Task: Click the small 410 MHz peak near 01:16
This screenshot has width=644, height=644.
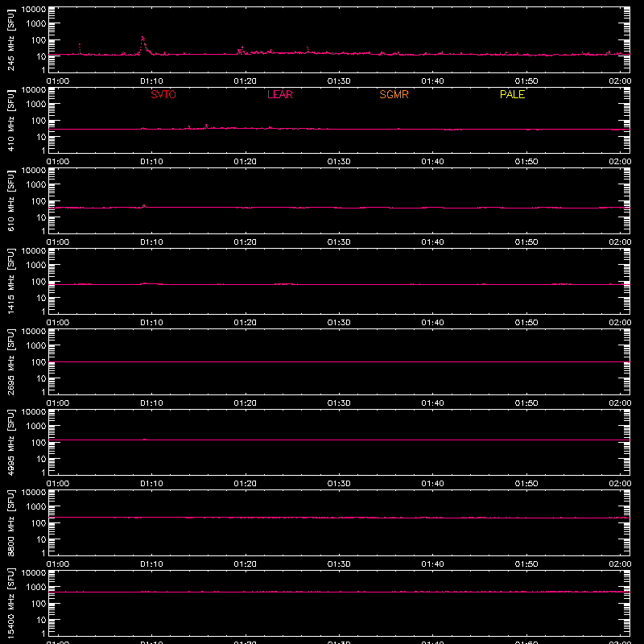Action: pyautogui.click(x=206, y=125)
